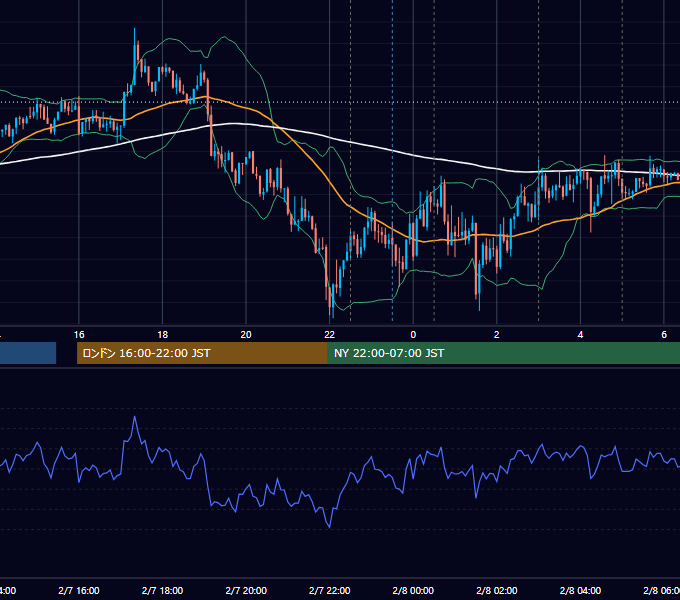Click the 2/8 04:00 date label
This screenshot has height=600, width=680.
580,590
